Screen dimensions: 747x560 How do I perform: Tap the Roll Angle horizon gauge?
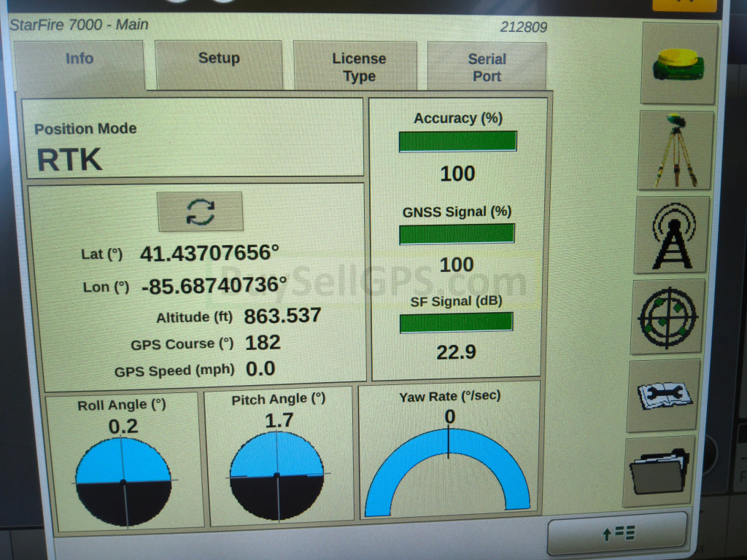(x=123, y=482)
